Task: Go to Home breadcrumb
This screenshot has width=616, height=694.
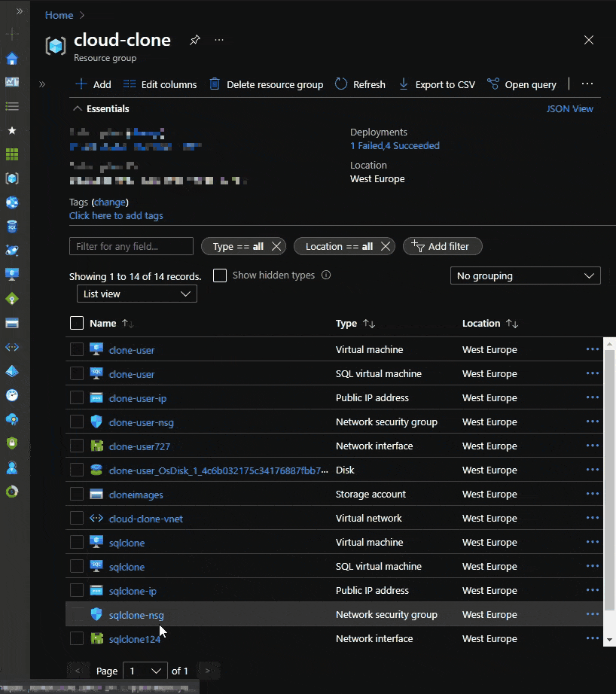Action: (x=59, y=15)
